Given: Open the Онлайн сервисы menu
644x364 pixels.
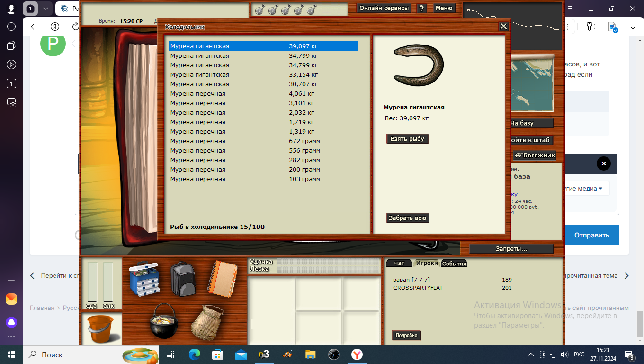Looking at the screenshot, I should click(x=384, y=8).
